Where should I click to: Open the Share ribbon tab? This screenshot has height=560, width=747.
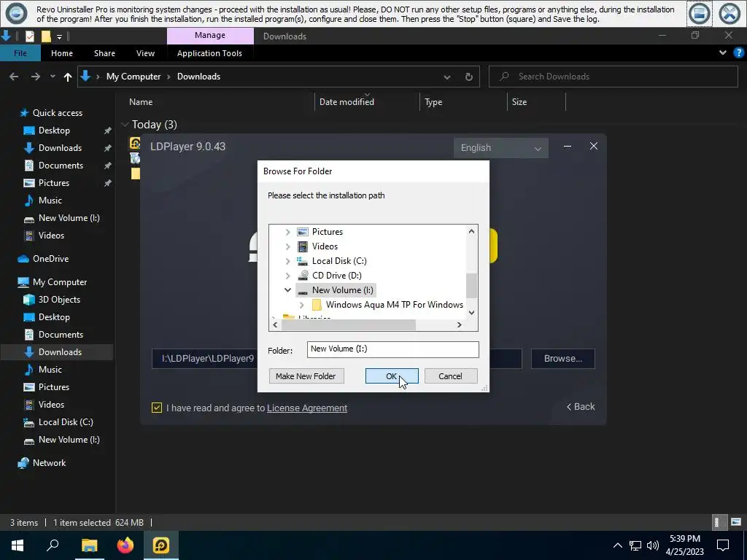click(104, 53)
